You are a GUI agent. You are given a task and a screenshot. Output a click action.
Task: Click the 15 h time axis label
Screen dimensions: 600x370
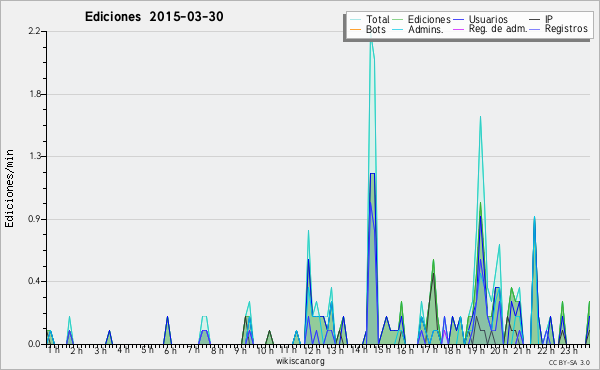(382, 350)
